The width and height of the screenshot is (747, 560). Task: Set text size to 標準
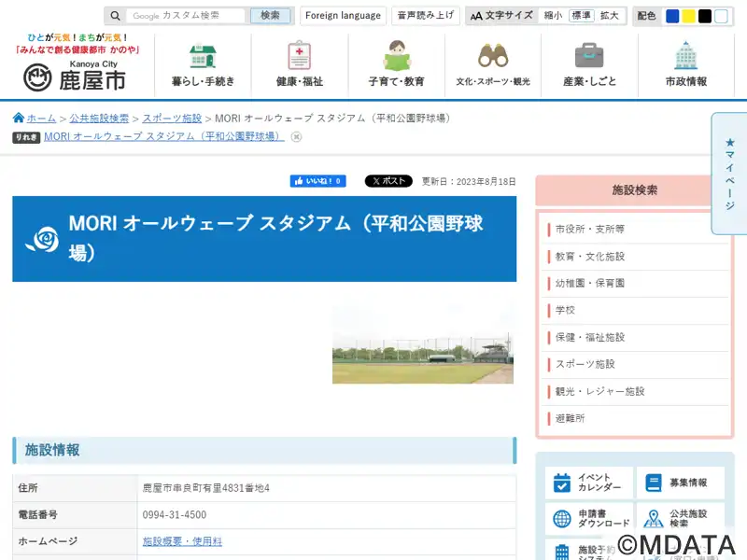pyautogui.click(x=581, y=16)
